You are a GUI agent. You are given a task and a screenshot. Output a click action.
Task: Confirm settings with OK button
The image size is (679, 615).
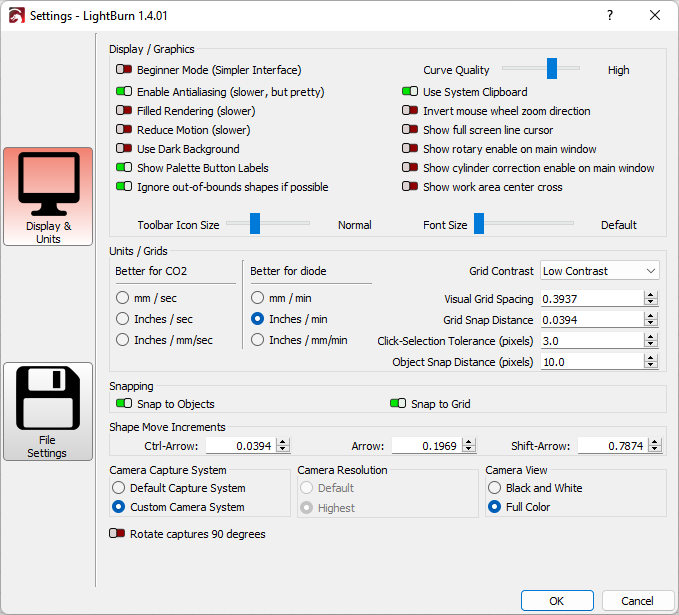(x=557, y=601)
